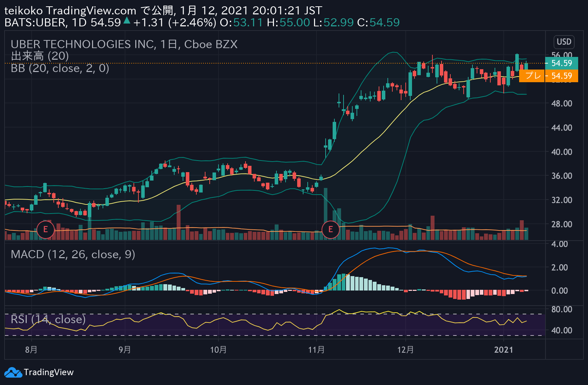Click the 9月 time axis label
Viewport: 588px width, 385px height.
pyautogui.click(x=125, y=350)
